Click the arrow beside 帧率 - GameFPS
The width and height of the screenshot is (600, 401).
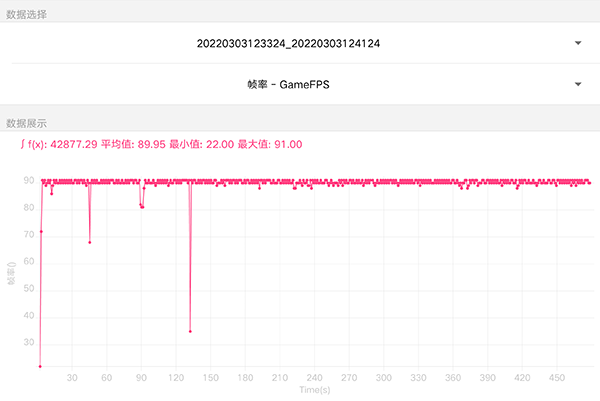578,85
